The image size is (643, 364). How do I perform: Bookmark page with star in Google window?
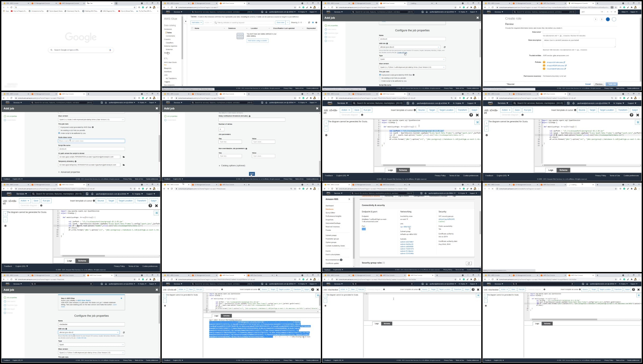[134, 7]
